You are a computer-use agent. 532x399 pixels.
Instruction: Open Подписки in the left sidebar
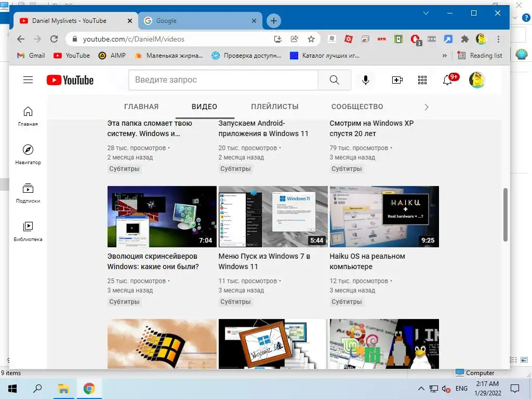pos(28,193)
